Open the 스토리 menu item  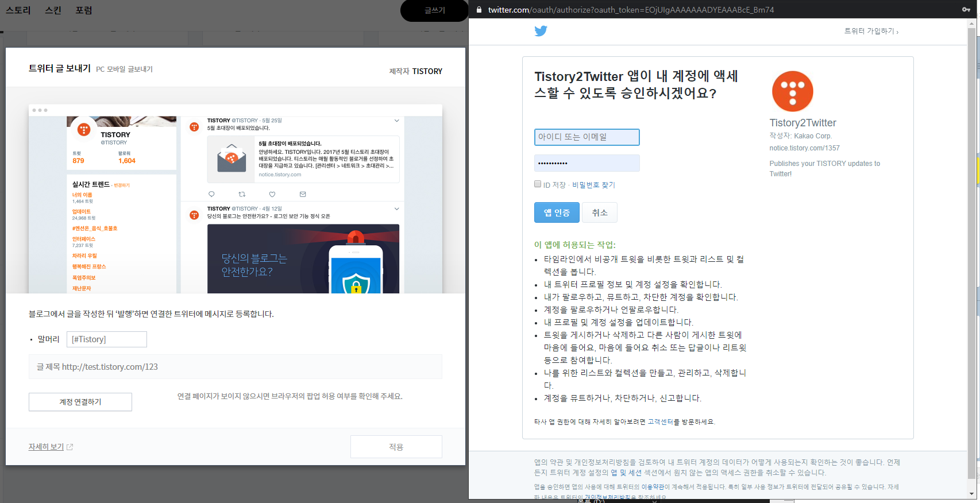(x=18, y=10)
